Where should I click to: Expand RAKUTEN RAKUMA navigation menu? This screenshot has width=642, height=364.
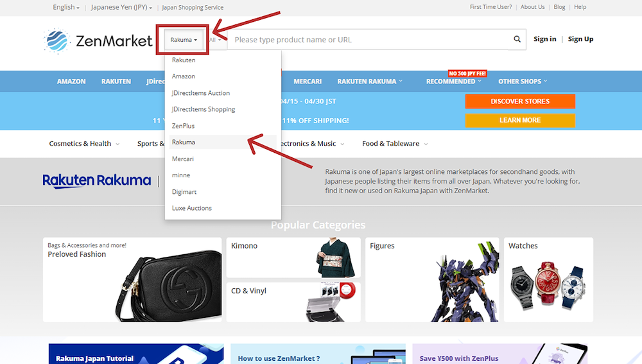(x=370, y=82)
